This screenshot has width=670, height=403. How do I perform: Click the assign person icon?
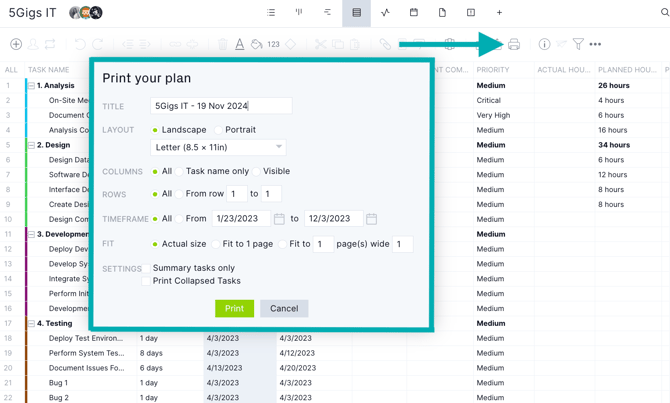pos(33,44)
